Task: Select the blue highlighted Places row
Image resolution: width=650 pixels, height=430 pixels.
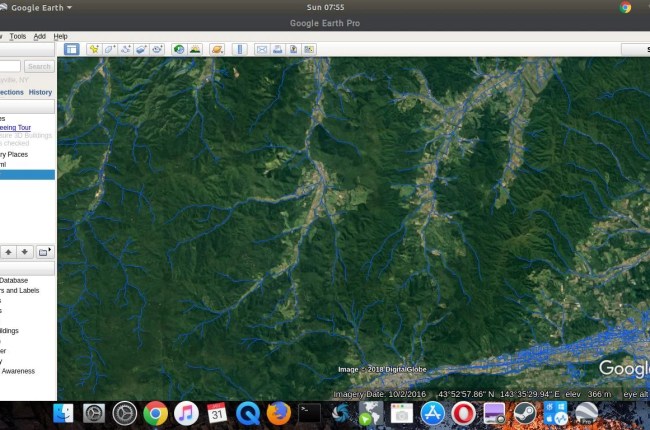Action: (27, 175)
